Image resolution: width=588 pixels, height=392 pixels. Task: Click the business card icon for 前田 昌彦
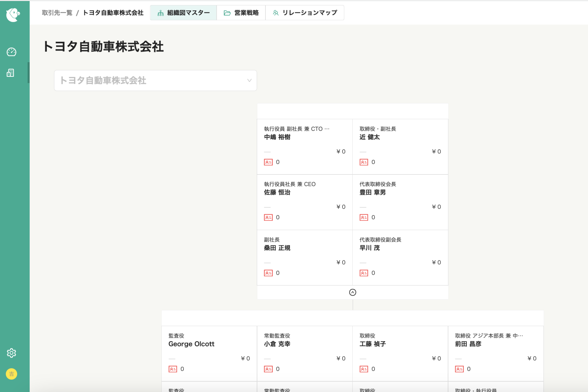click(x=459, y=369)
